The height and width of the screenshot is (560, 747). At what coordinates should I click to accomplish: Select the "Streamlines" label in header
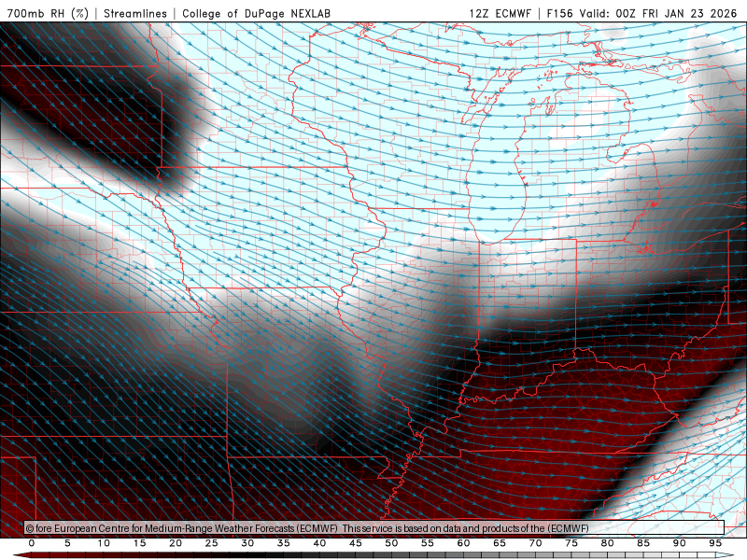(135, 13)
